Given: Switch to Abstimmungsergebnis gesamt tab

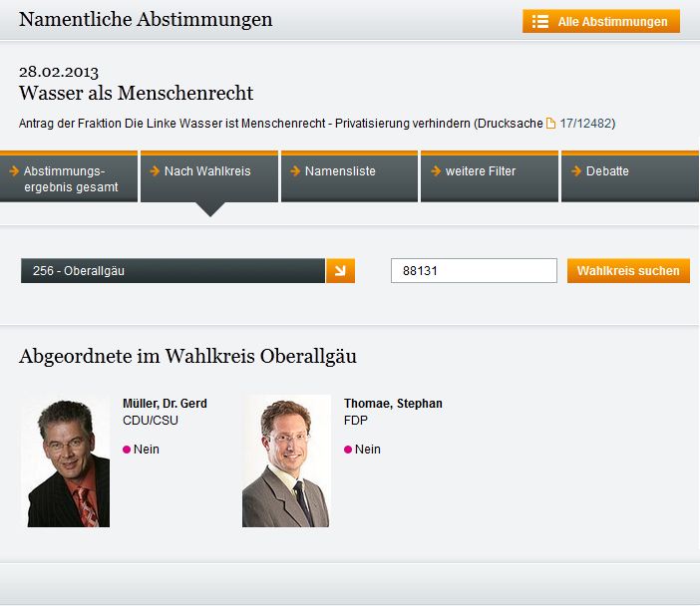Looking at the screenshot, I should (69, 178).
